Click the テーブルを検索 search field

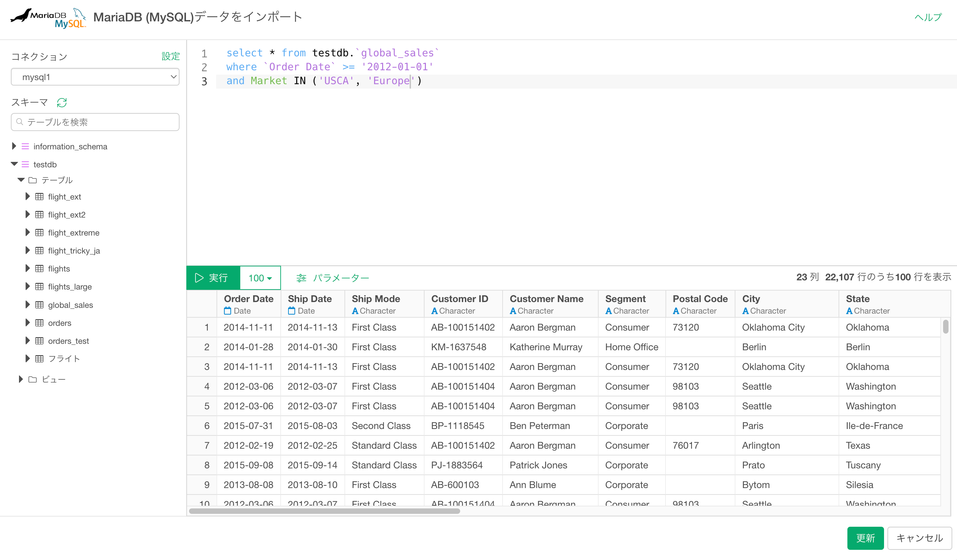(95, 122)
